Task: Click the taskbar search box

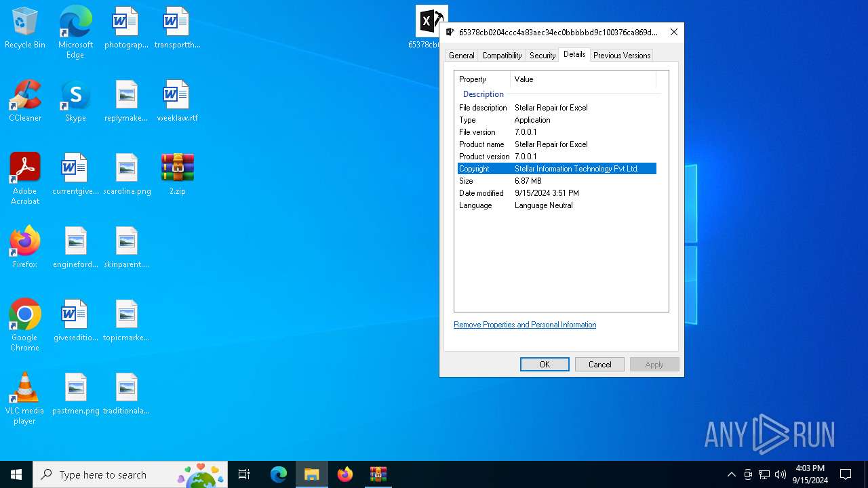Action: tap(130, 474)
